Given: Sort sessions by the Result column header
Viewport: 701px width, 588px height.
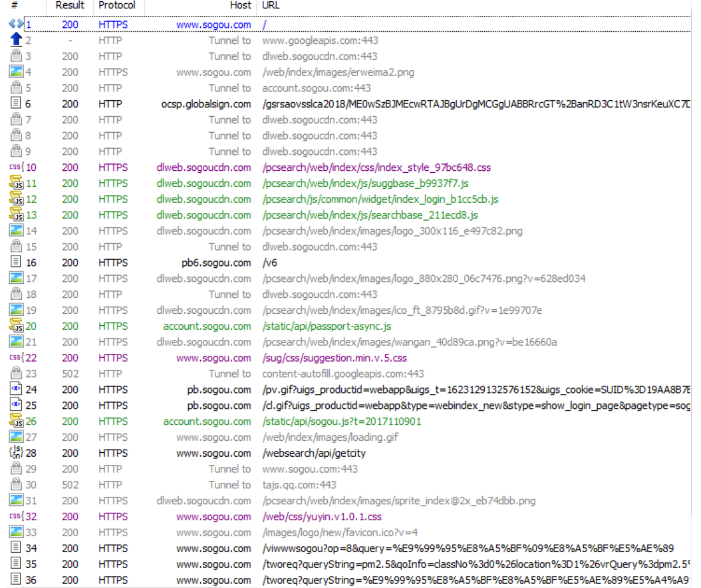Looking at the screenshot, I should (x=70, y=5).
